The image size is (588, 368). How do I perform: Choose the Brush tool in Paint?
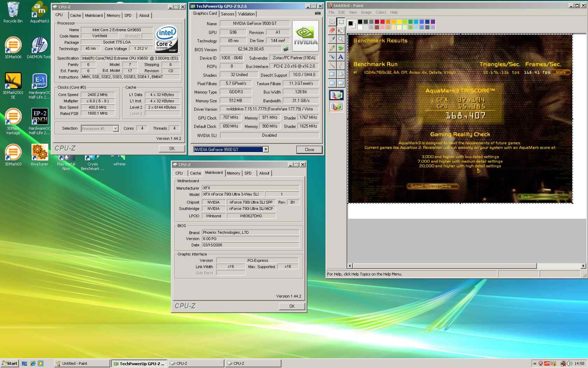[x=341, y=48]
